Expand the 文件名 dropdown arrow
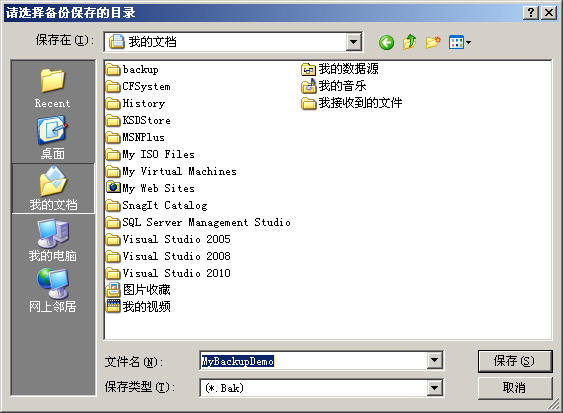 pos(434,360)
